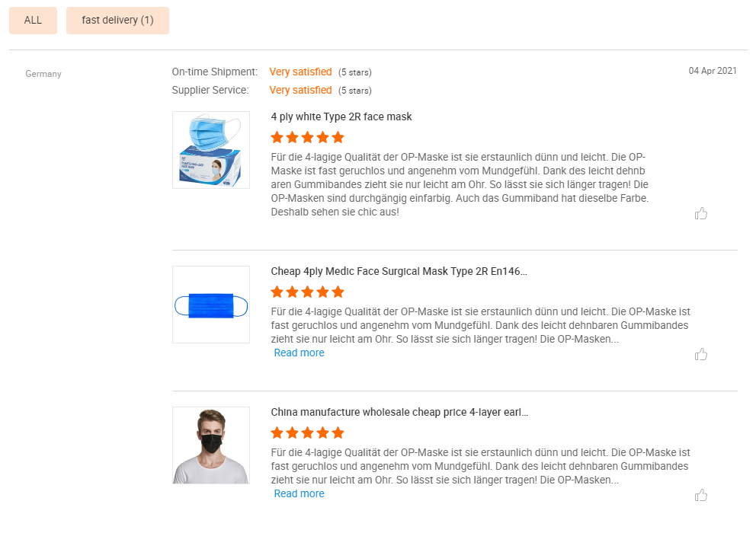Viewport: 756px width, 533px height.
Task: Click the star rating of the Cheap 4ply review
Action: pos(307,292)
